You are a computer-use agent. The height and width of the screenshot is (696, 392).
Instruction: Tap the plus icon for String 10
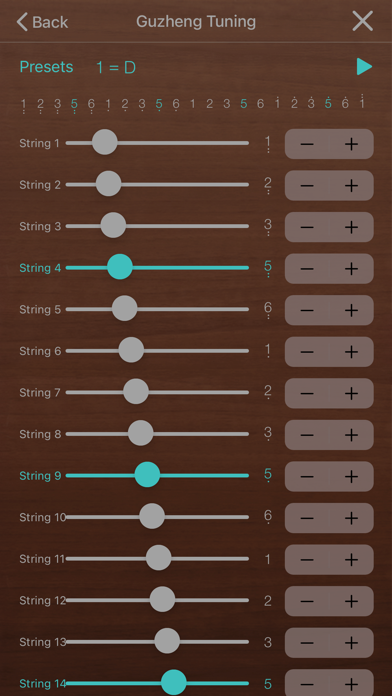pyautogui.click(x=351, y=518)
